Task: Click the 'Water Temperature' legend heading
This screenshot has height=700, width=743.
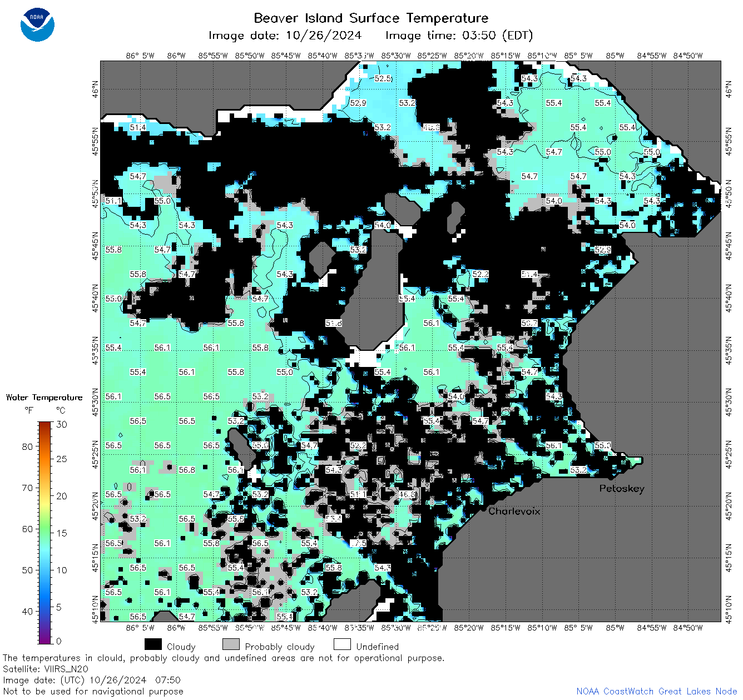Action: tap(44, 398)
